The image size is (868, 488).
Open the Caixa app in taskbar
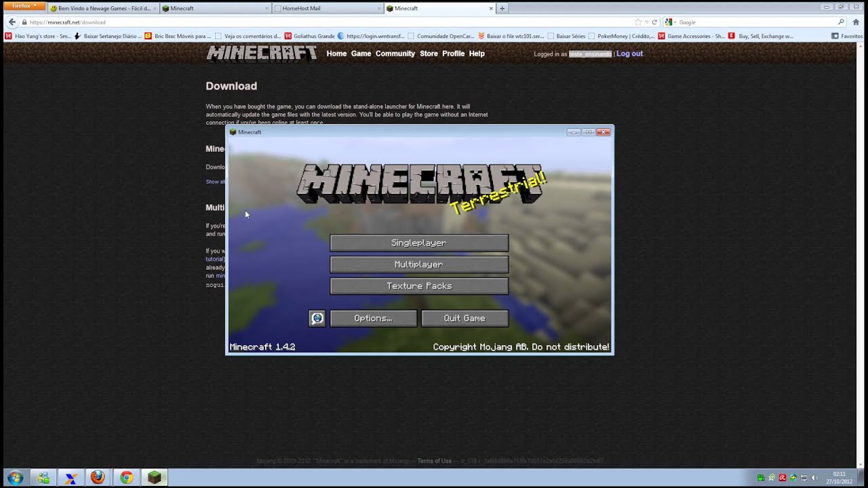click(x=71, y=478)
